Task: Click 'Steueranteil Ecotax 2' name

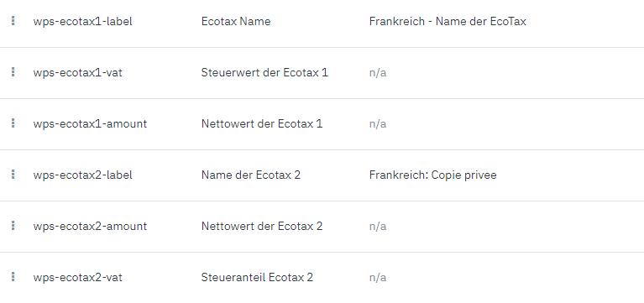Action: (257, 278)
